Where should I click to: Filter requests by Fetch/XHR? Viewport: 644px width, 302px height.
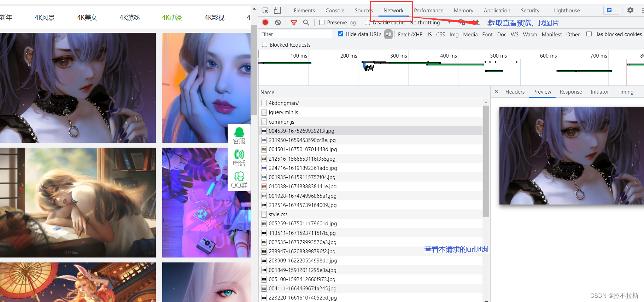pyautogui.click(x=410, y=34)
